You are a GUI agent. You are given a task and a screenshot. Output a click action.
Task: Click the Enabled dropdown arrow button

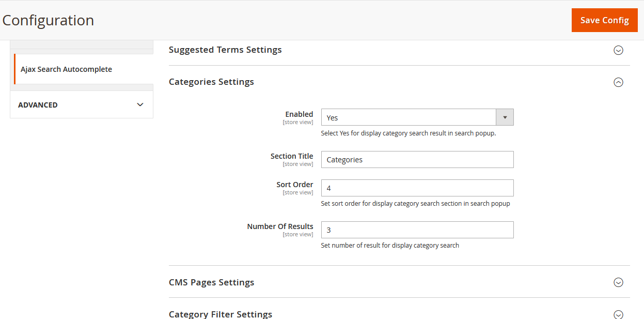[x=505, y=117]
